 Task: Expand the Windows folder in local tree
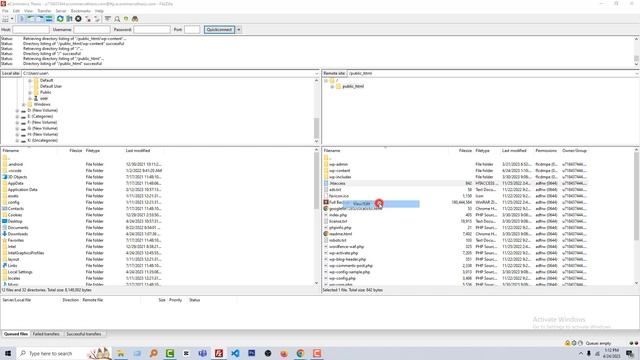coord(24,104)
